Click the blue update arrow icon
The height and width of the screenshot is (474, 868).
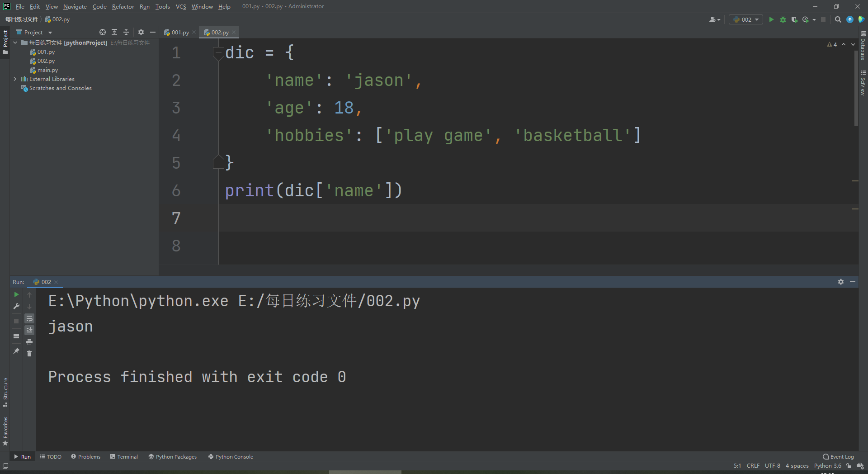(x=850, y=19)
